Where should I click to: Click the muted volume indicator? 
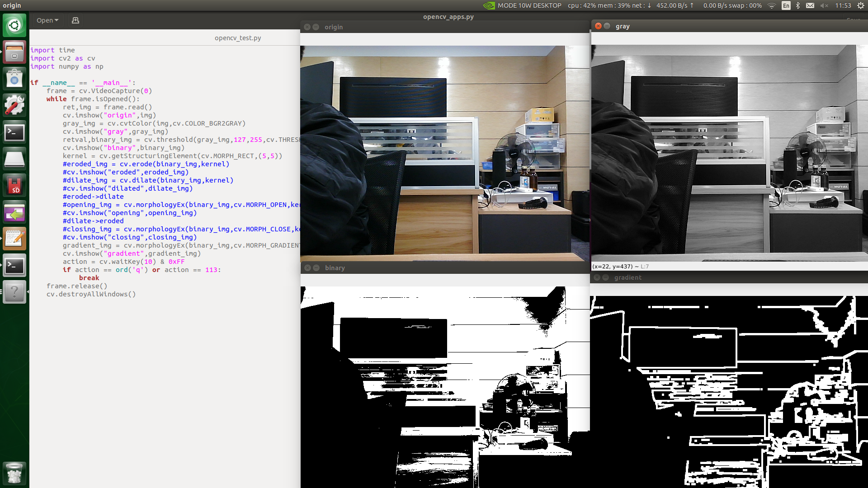pyautogui.click(x=824, y=5)
